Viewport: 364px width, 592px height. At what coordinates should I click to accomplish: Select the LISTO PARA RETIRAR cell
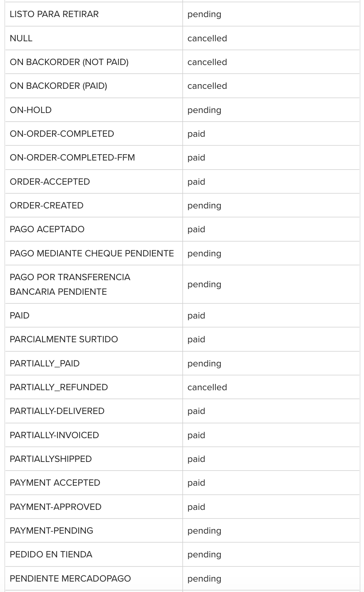pyautogui.click(x=94, y=14)
